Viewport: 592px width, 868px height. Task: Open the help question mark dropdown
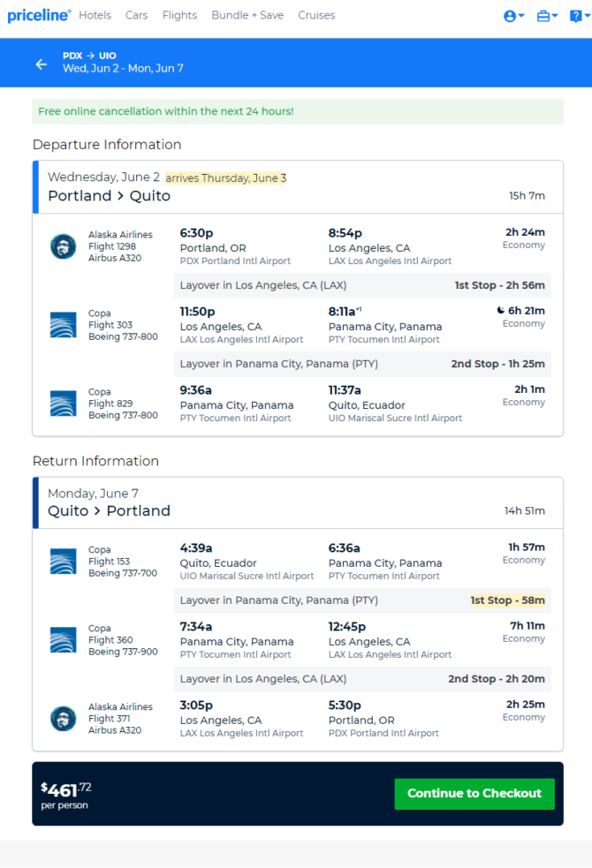point(580,16)
